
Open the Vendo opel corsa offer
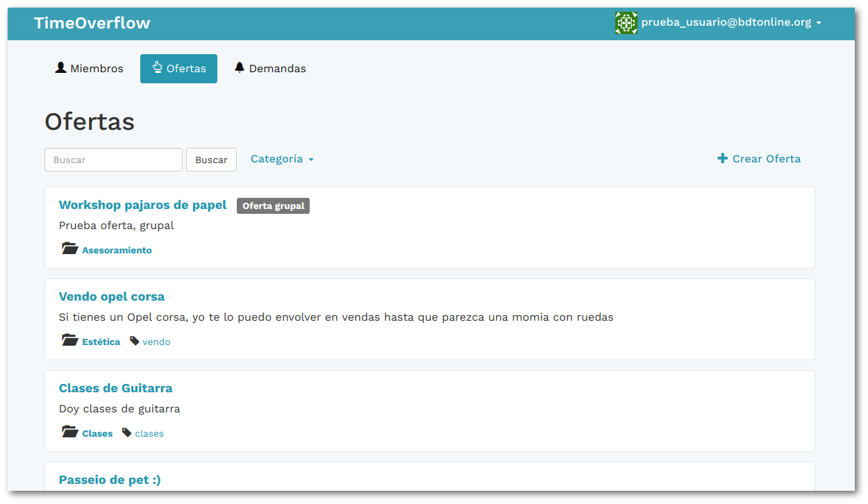112,296
